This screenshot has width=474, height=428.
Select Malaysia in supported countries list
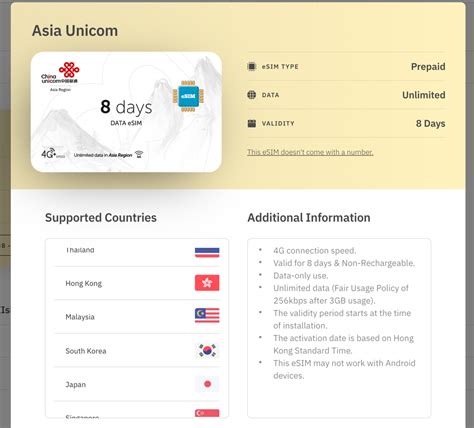(x=137, y=316)
